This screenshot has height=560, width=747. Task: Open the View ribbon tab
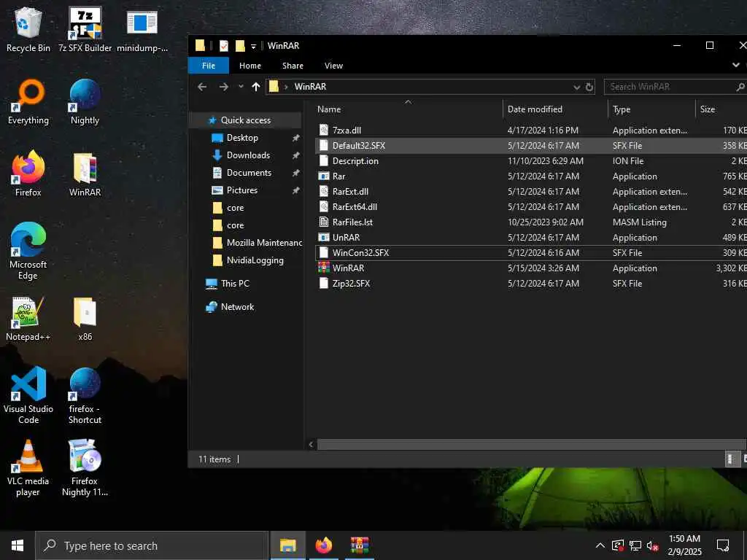(x=333, y=66)
